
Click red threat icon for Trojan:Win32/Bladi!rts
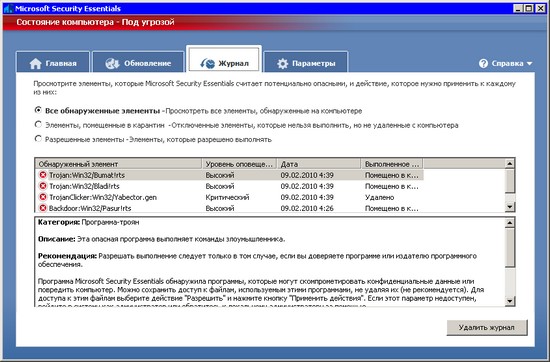click(x=43, y=186)
